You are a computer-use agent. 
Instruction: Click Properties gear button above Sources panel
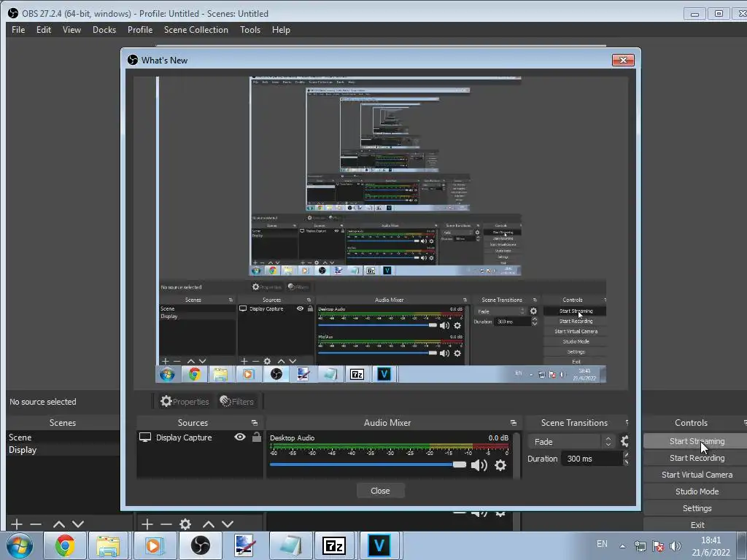185,402
